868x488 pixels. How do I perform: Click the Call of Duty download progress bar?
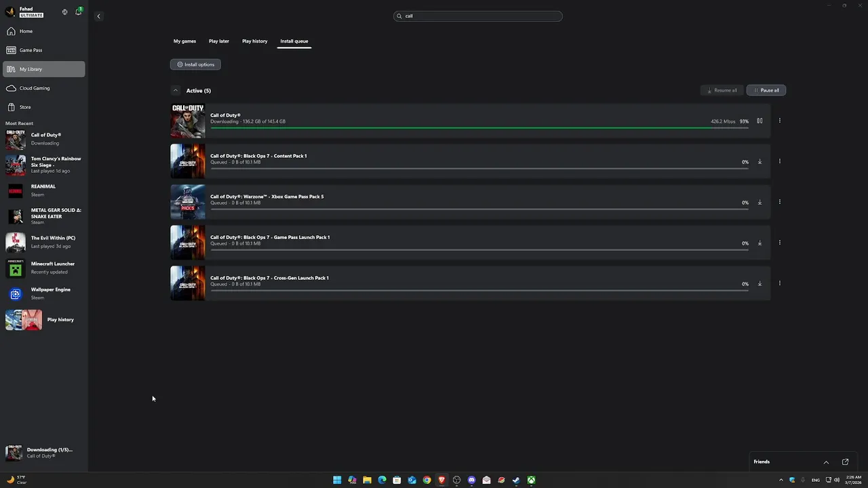point(479,127)
